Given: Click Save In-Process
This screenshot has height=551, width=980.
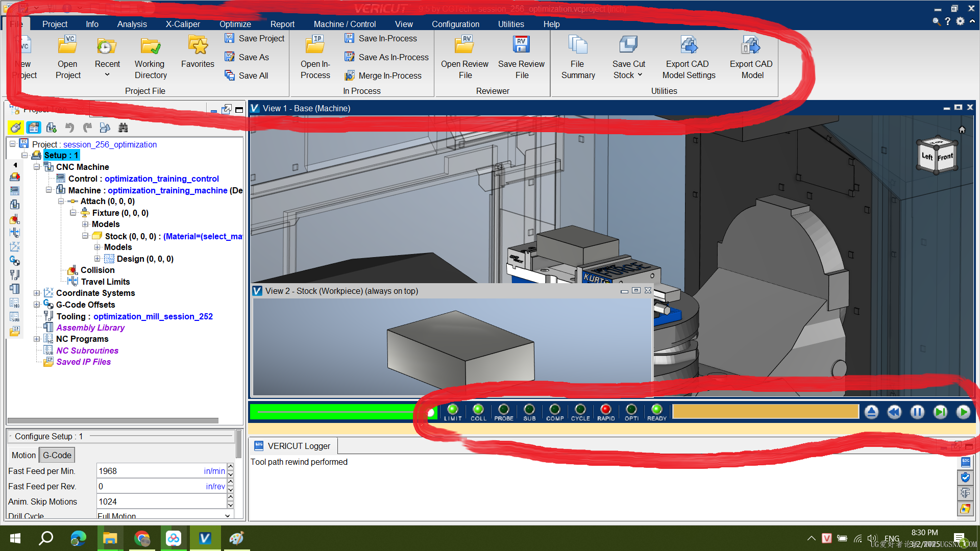Looking at the screenshot, I should [381, 38].
